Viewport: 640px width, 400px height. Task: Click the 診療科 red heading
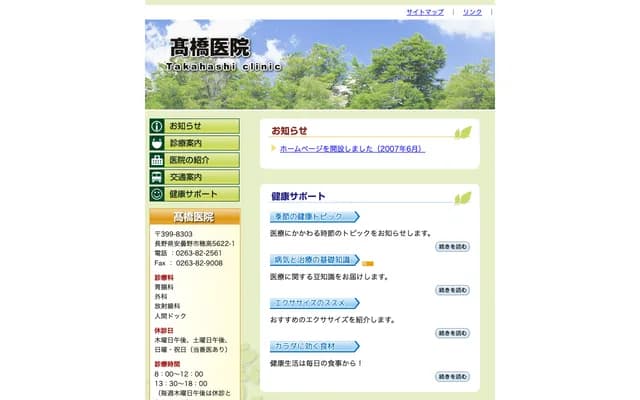click(x=164, y=278)
